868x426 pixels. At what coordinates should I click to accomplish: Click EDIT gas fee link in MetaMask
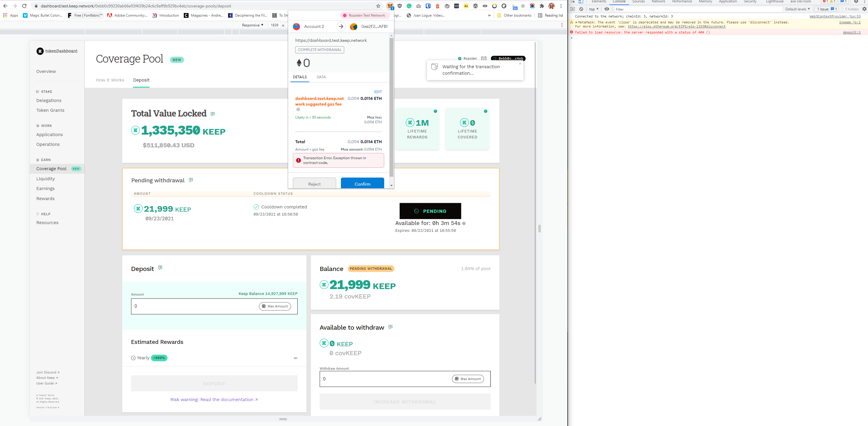coord(378,92)
